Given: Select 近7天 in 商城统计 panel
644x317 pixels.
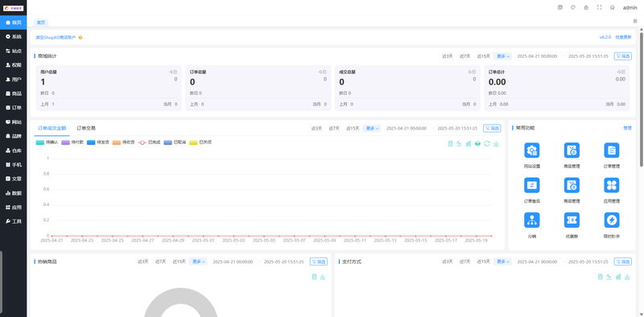Looking at the screenshot, I should coord(465,56).
